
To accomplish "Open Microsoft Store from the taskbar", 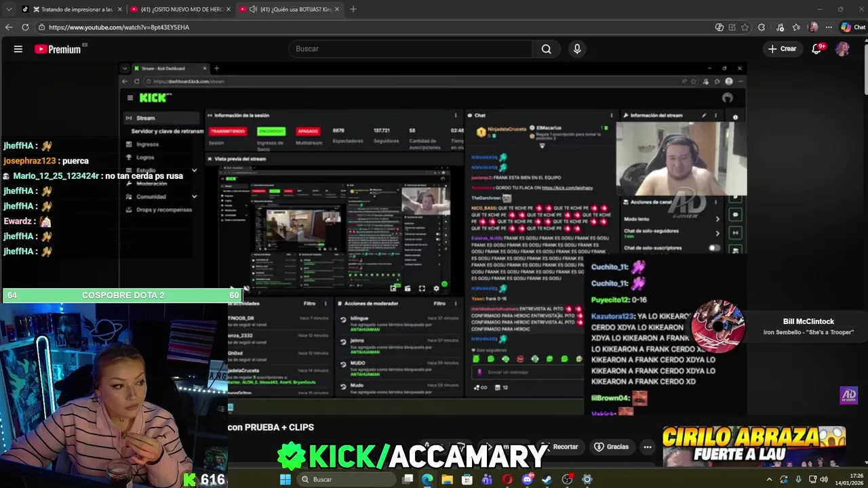I will click(467, 479).
